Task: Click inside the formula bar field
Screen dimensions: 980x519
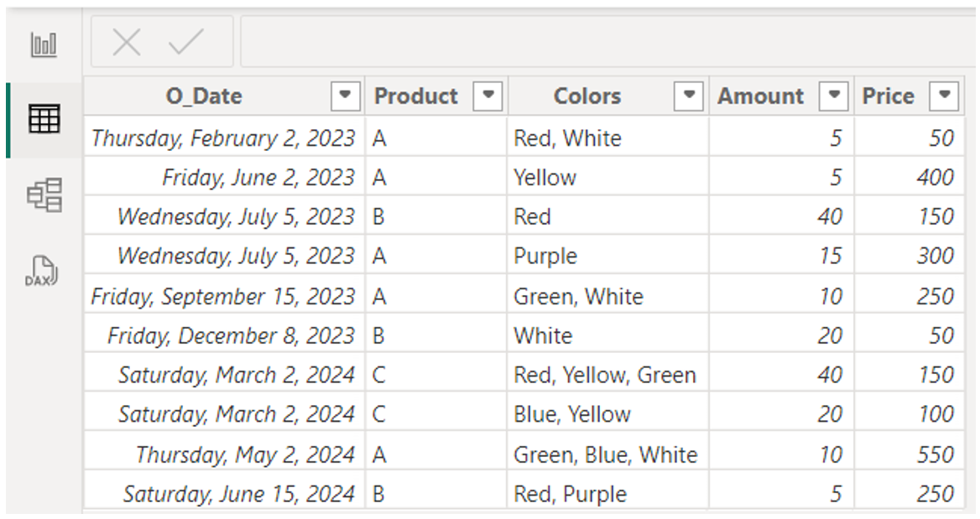Action: click(x=607, y=42)
